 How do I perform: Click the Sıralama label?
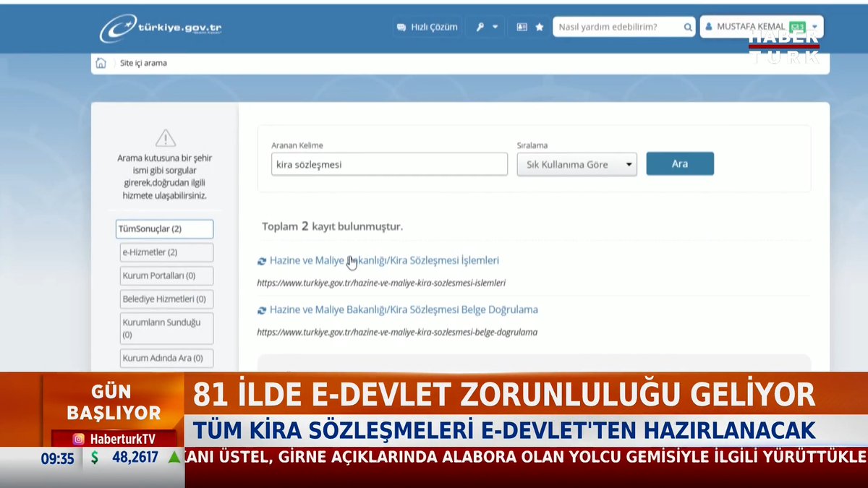pos(532,145)
